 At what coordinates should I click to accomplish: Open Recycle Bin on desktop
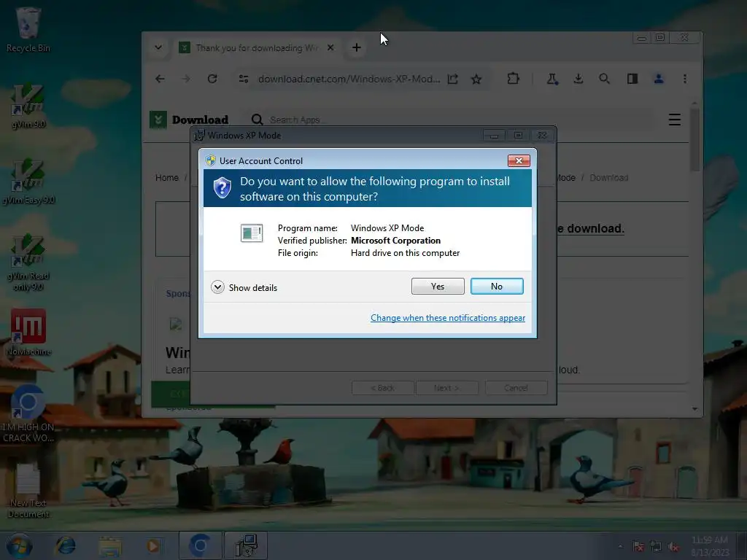tap(28, 29)
